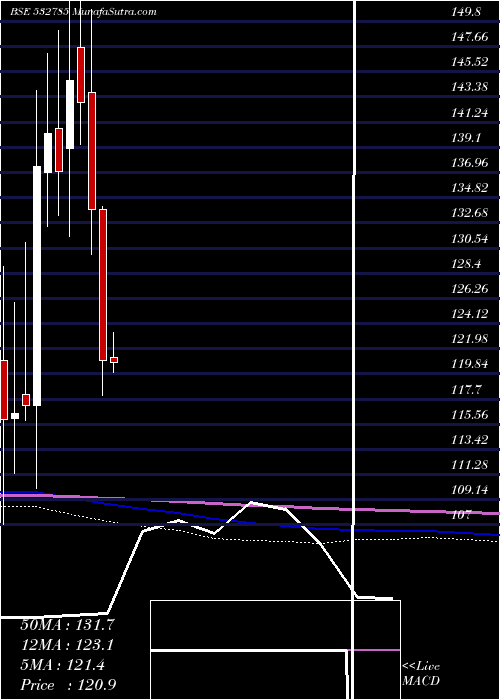Select the topmost red candle near 147

click(81, 75)
